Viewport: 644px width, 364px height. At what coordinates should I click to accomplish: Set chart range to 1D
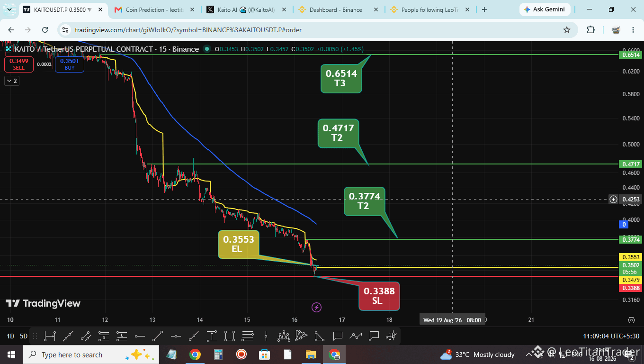[x=10, y=337]
